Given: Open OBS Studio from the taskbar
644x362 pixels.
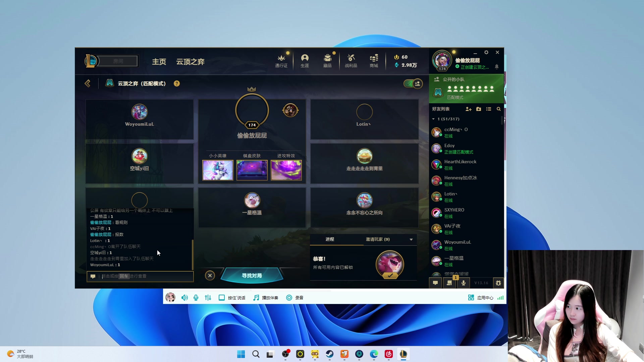Looking at the screenshot, I should tap(285, 354).
